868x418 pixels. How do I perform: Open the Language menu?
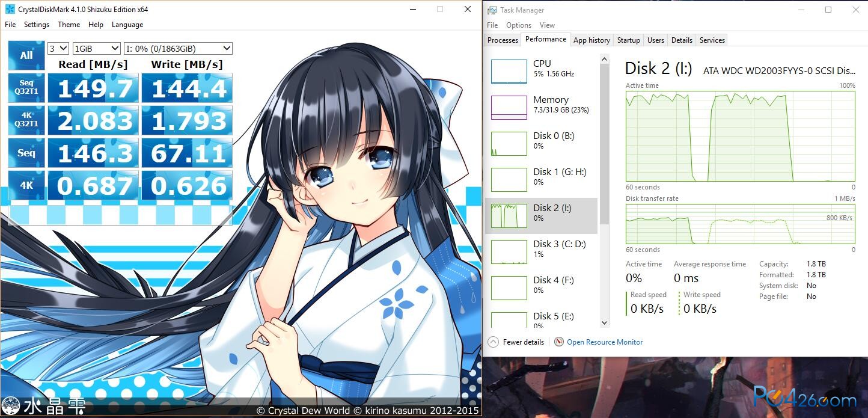(127, 25)
